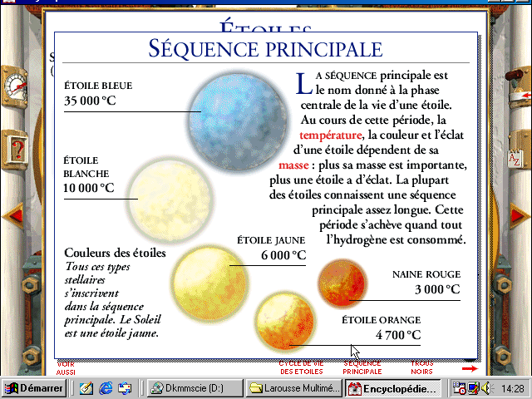The width and height of the screenshot is (532, 399).
Task: Open 'Trous noirs' bottom link
Action: click(421, 367)
